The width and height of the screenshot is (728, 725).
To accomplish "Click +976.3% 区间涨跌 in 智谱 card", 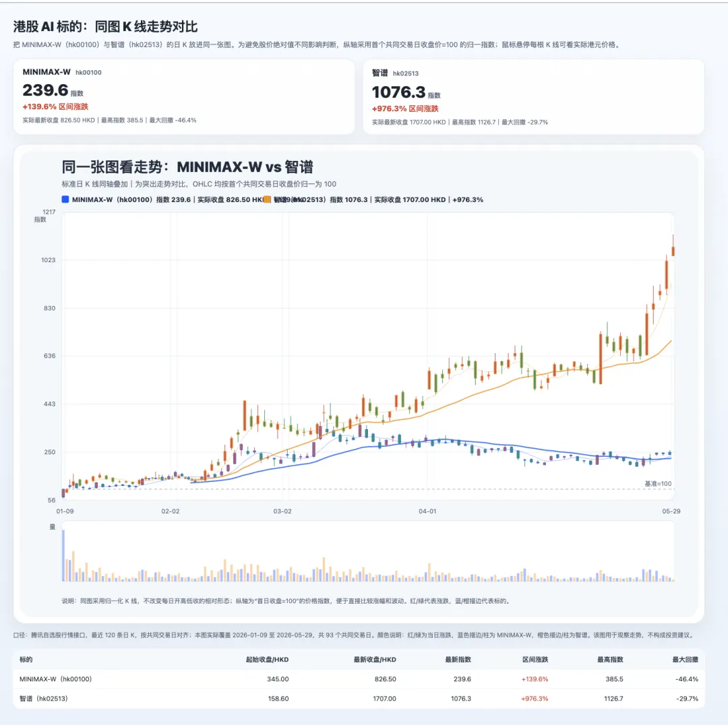I will pyautogui.click(x=405, y=108).
